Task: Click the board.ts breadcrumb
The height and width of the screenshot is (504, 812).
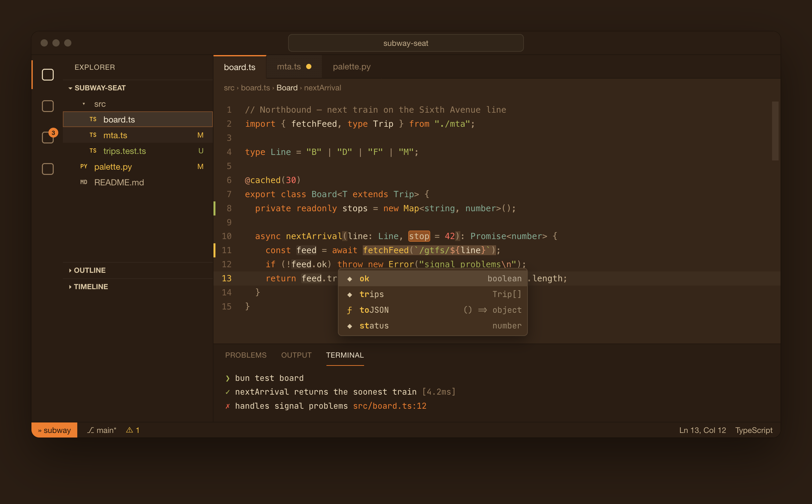Action: click(255, 88)
